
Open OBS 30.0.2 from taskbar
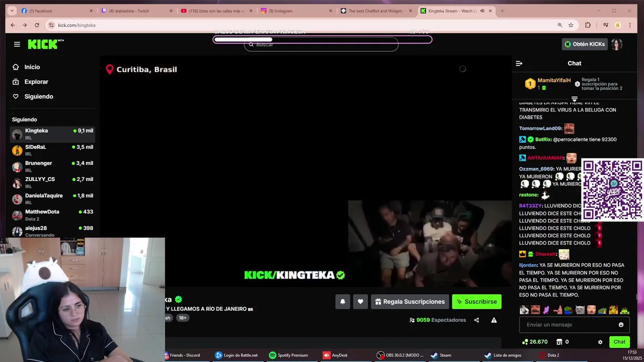[400, 355]
